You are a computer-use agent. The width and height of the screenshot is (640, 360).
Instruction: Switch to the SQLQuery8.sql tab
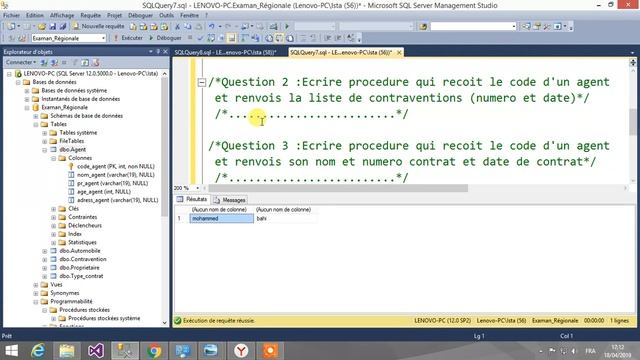[x=226, y=53]
